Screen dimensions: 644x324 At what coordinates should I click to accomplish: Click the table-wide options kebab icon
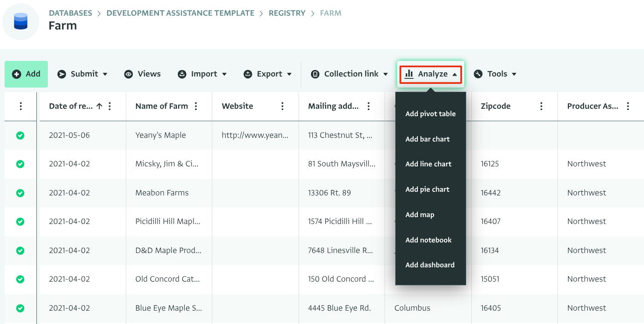tap(21, 106)
